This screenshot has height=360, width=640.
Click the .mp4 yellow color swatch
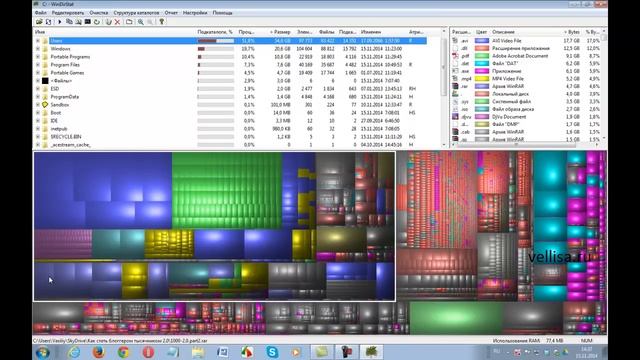[482, 79]
